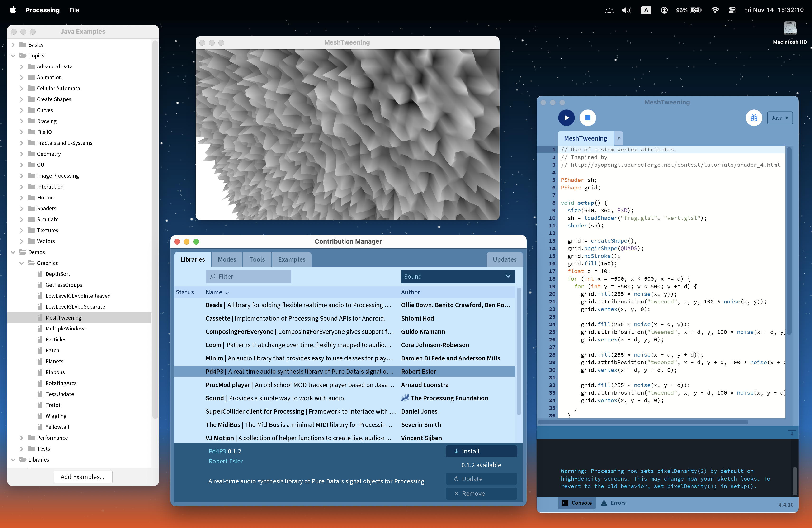Click the console collapse arrow icon

pyautogui.click(x=792, y=433)
